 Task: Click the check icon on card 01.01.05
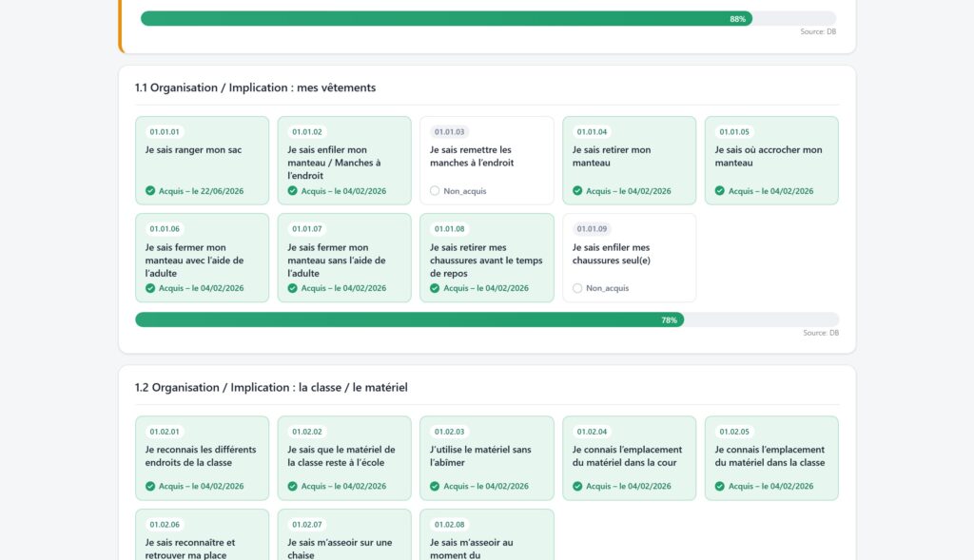720,190
